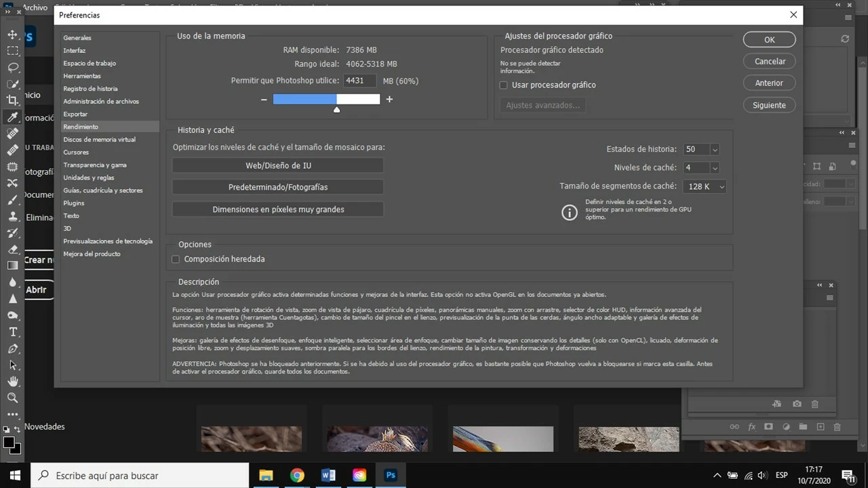Choose Web/Diseño de IU cache preset
This screenshot has height=488, width=868.
278,165
